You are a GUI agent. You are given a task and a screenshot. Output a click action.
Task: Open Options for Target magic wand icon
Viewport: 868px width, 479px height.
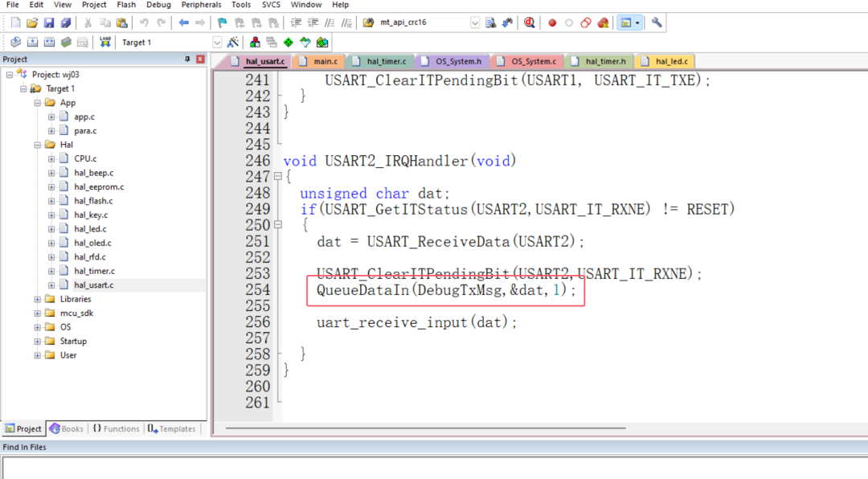tap(233, 42)
